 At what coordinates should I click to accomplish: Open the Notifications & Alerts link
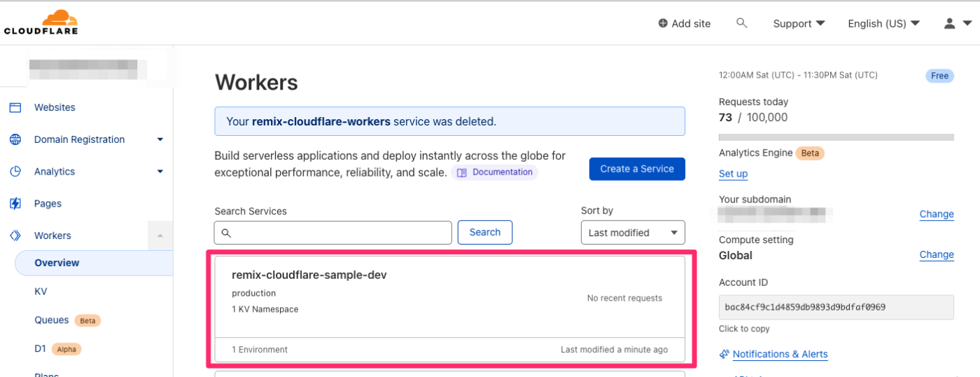(x=780, y=354)
